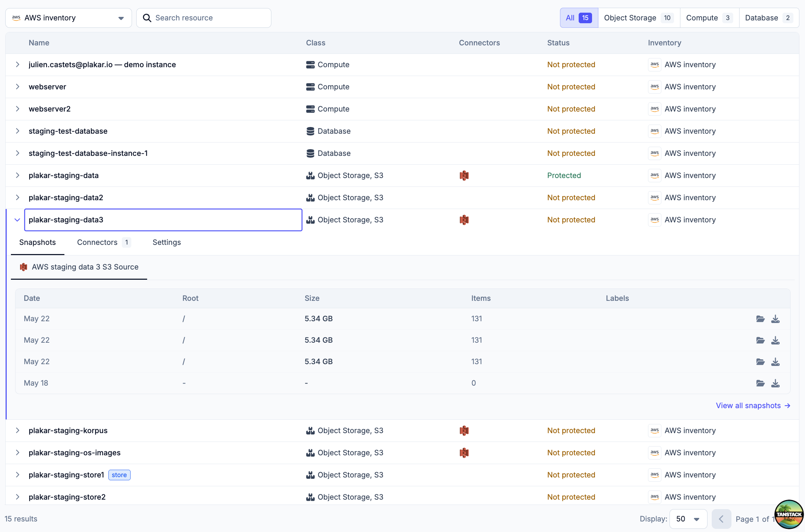Click the Protected status of plakar-staging-data
Screen dimensions: 805x532
(x=564, y=176)
